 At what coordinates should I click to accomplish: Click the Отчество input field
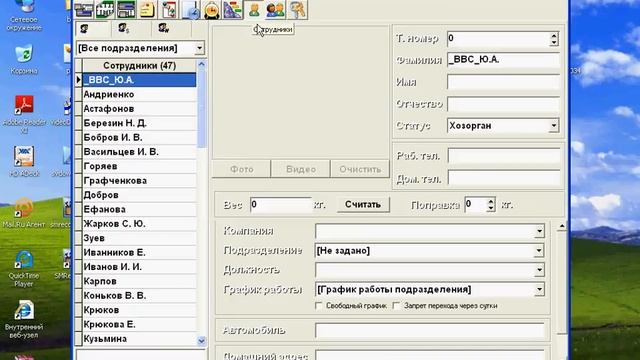503,104
